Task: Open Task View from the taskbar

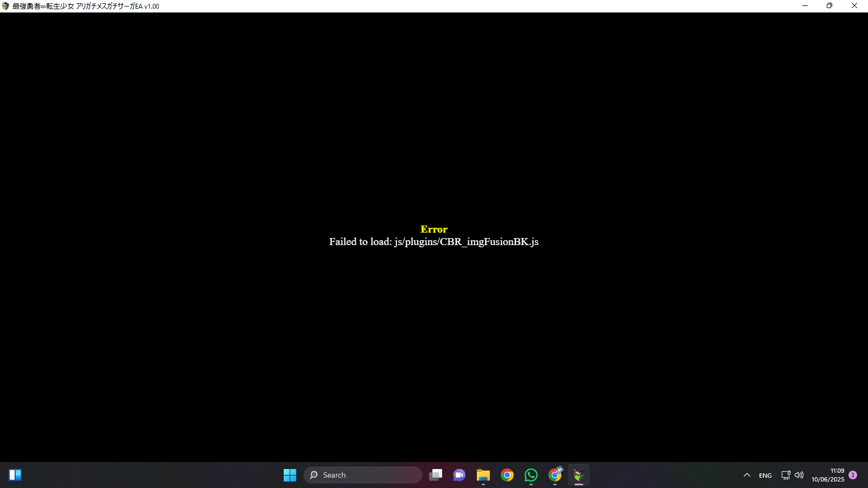Action: 436,475
